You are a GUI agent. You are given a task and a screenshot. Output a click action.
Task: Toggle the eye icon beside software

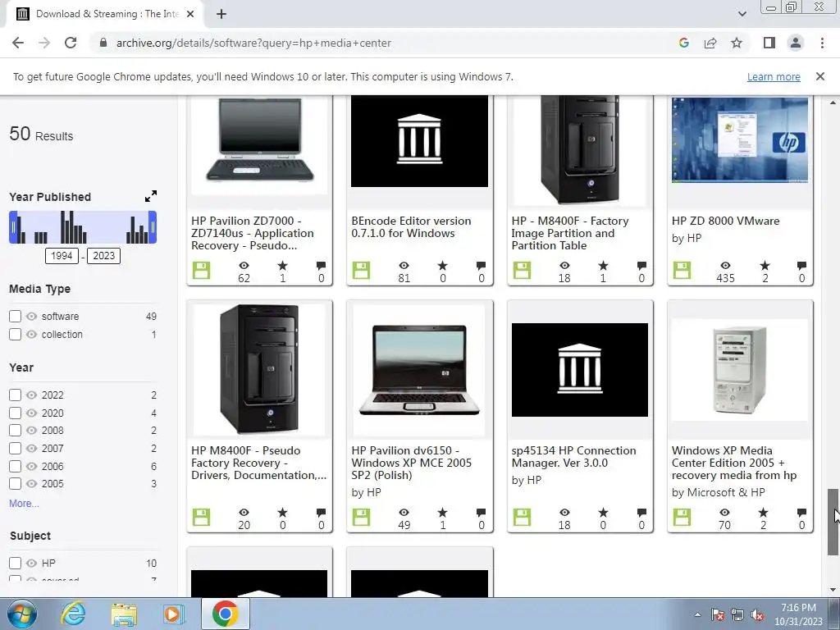pos(32,317)
